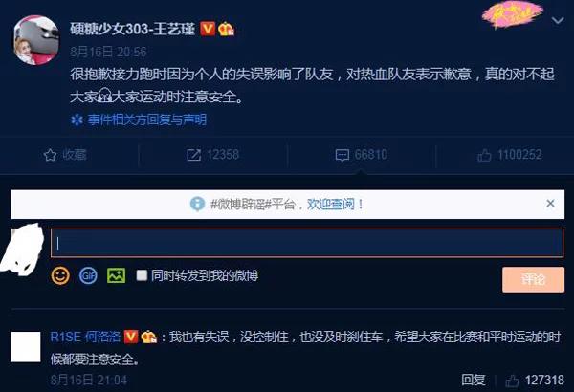574x392 pixels.
Task: Open the R1SE-何洛洛 profile name
Action: pyautogui.click(x=85, y=337)
